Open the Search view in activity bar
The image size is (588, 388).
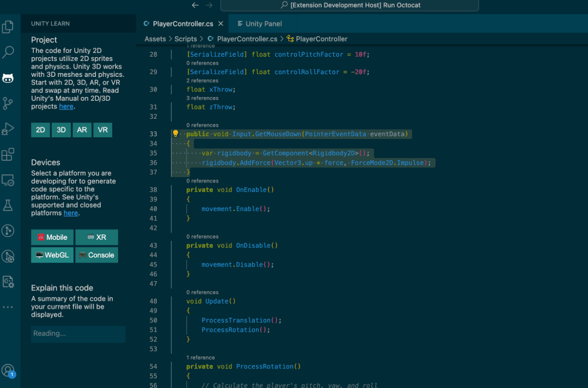(8, 52)
